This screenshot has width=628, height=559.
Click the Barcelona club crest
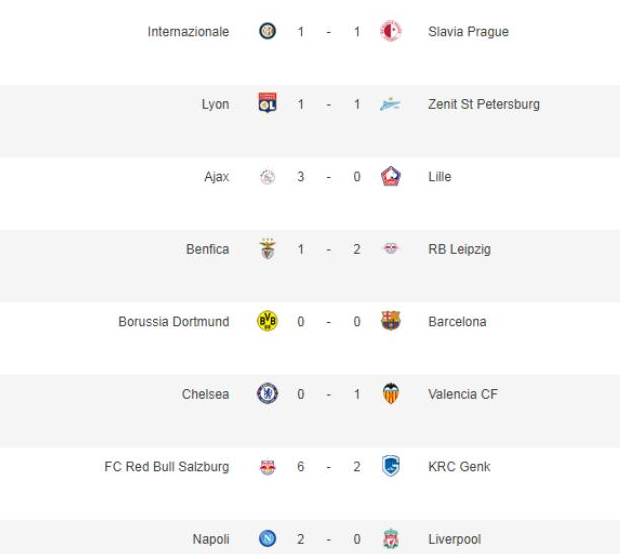pos(390,320)
